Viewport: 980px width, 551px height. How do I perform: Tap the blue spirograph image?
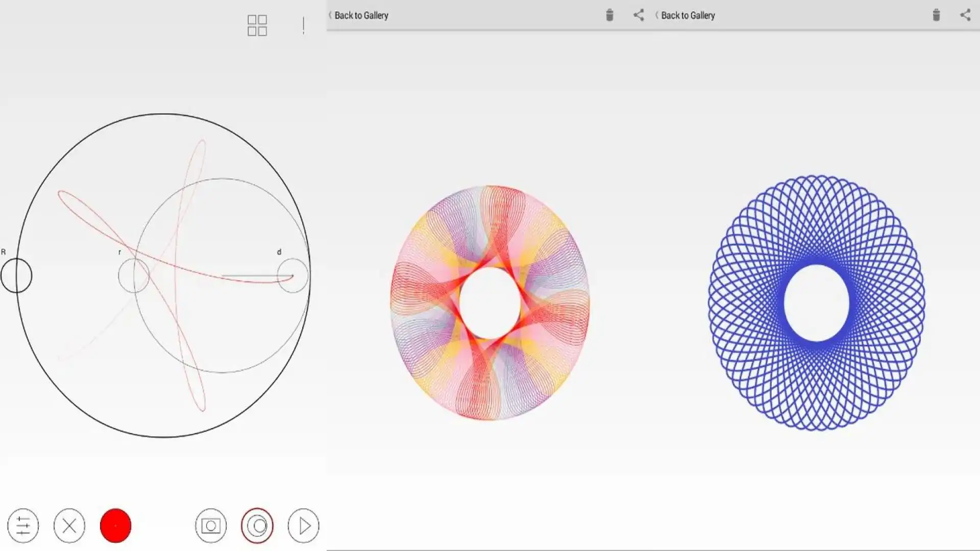point(817,303)
